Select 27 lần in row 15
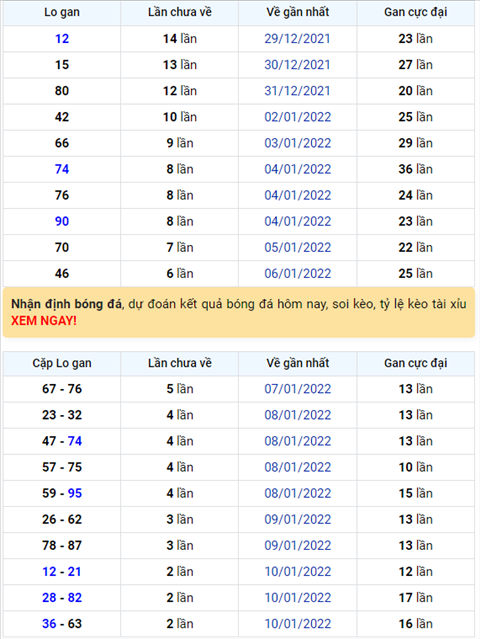 (416, 65)
